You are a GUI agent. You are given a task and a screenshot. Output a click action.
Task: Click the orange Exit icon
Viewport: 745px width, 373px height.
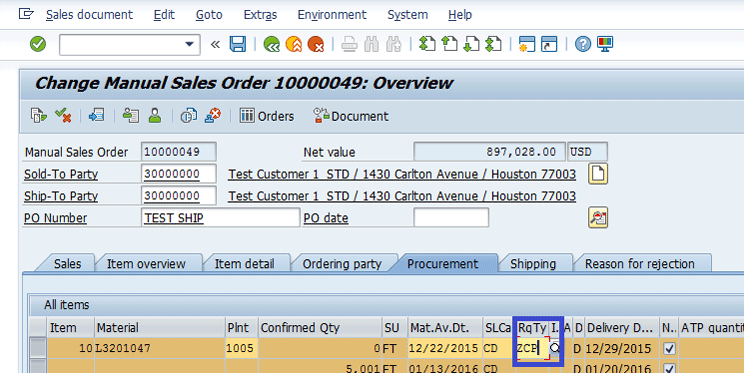click(x=294, y=44)
